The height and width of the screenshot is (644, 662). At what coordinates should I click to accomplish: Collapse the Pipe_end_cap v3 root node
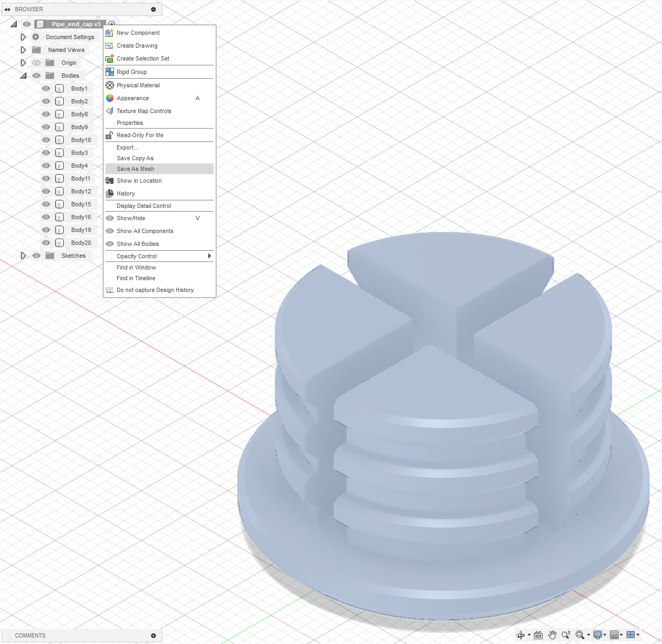point(14,24)
